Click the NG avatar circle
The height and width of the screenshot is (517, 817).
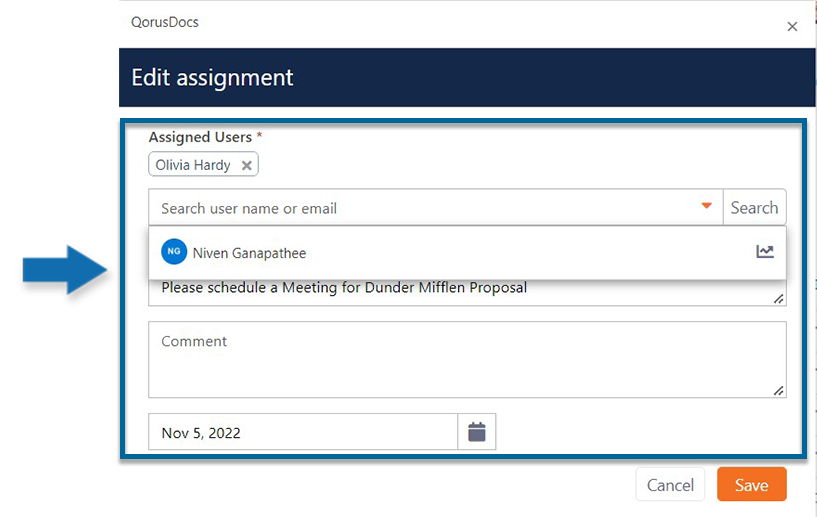point(174,252)
